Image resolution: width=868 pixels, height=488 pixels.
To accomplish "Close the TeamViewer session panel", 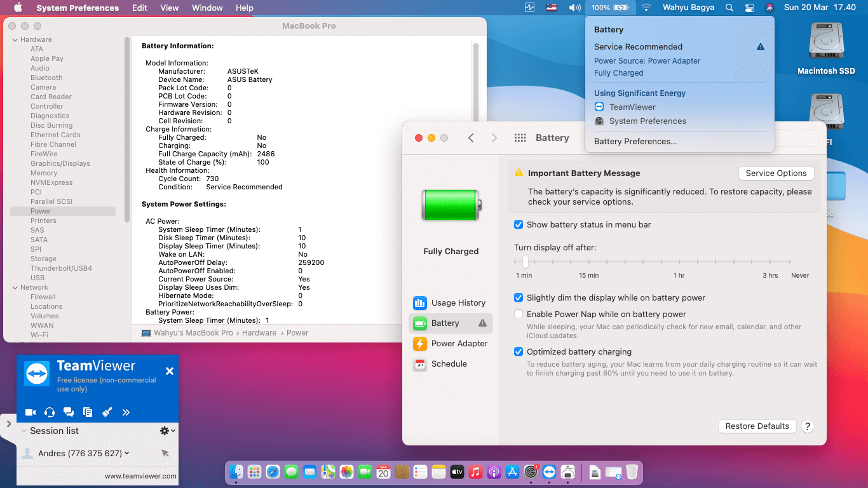I will tap(170, 371).
